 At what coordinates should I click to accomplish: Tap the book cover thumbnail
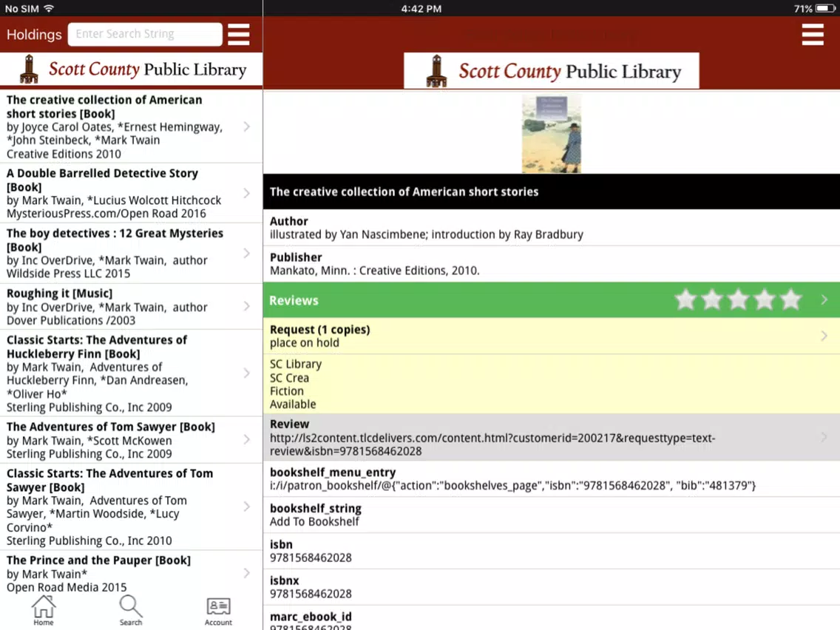tap(552, 133)
